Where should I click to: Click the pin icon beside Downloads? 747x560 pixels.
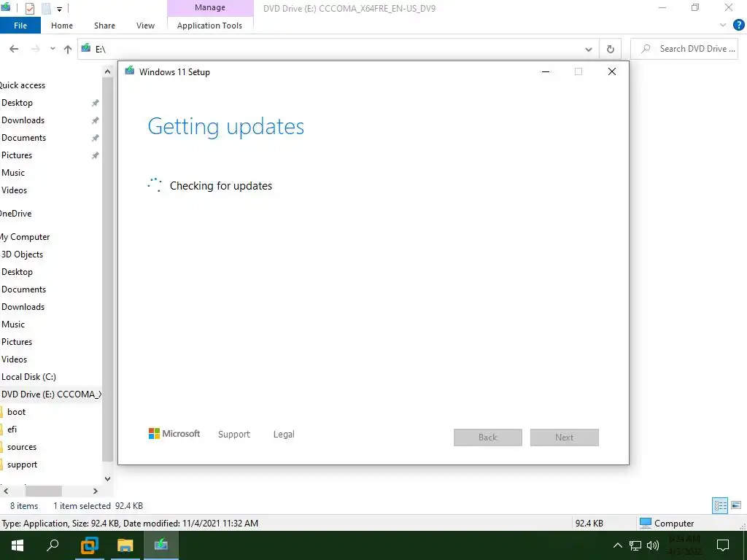(x=96, y=120)
